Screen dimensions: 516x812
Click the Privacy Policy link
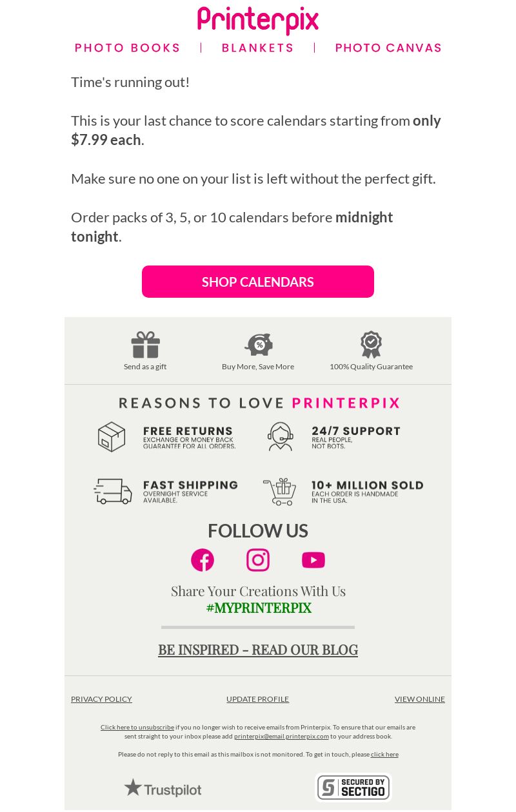click(101, 699)
